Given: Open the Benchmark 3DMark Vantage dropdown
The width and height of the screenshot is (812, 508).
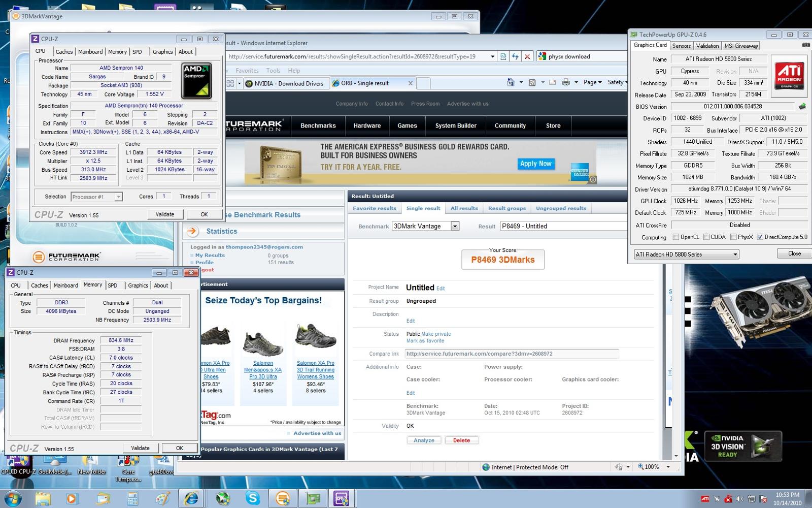Looking at the screenshot, I should point(455,226).
